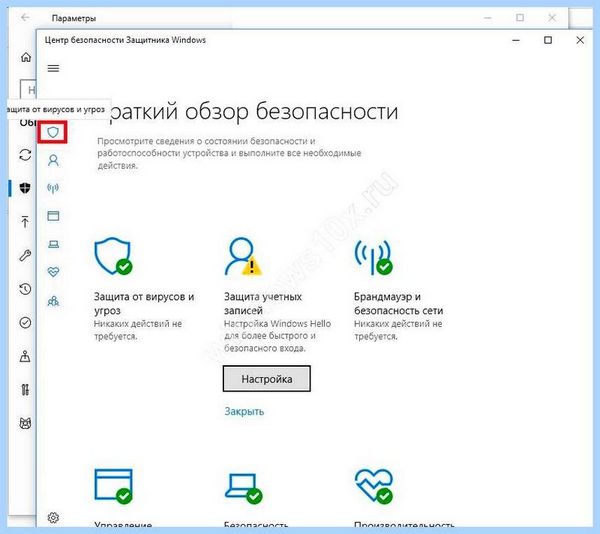600x534 pixels.
Task: Click Просмотрите сведения description paragraph
Action: (229, 153)
